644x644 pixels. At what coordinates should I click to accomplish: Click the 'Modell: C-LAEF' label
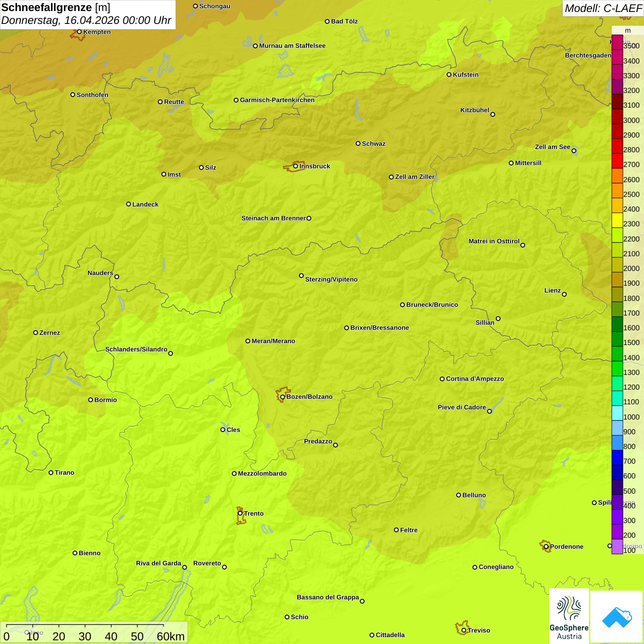(x=603, y=8)
